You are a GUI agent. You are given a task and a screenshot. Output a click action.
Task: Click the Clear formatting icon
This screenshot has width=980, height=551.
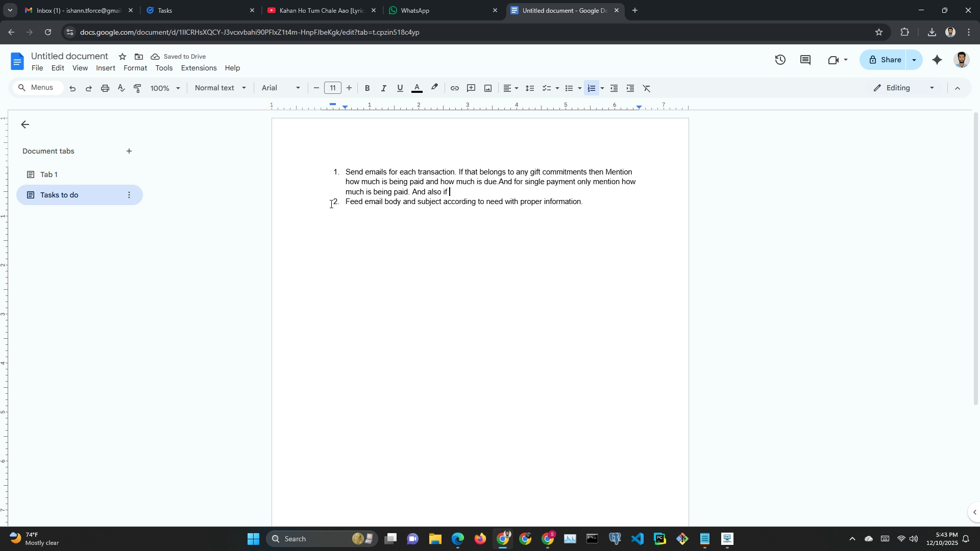click(x=647, y=88)
